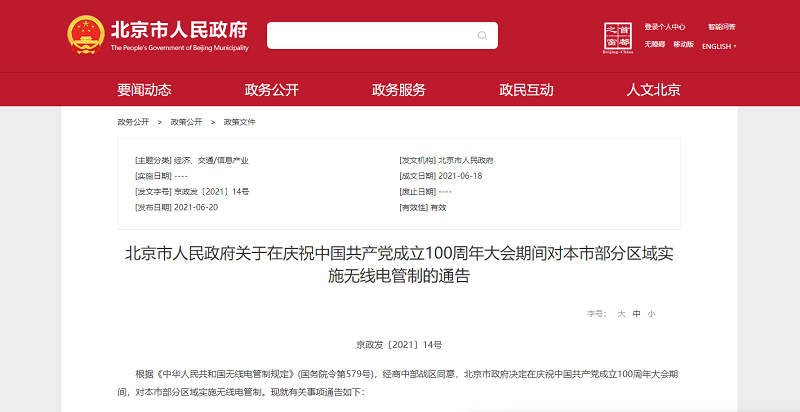Viewport: 800px width, 412px height.
Task: Click the centered document number 京政发〔2021〕14号
Action: pyautogui.click(x=399, y=345)
